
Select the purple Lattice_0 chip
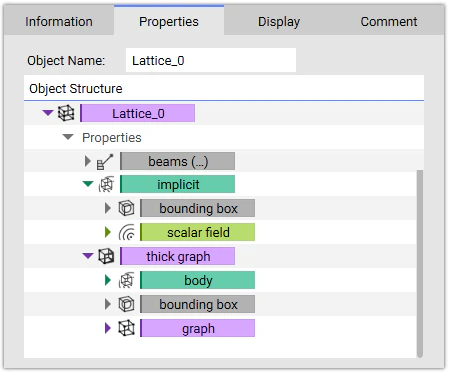click(137, 113)
